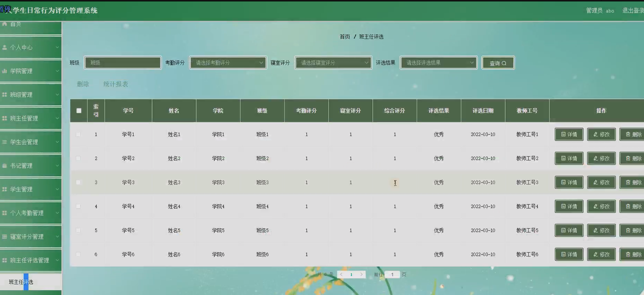Expand 班主任管理 menu chevron

click(57, 118)
